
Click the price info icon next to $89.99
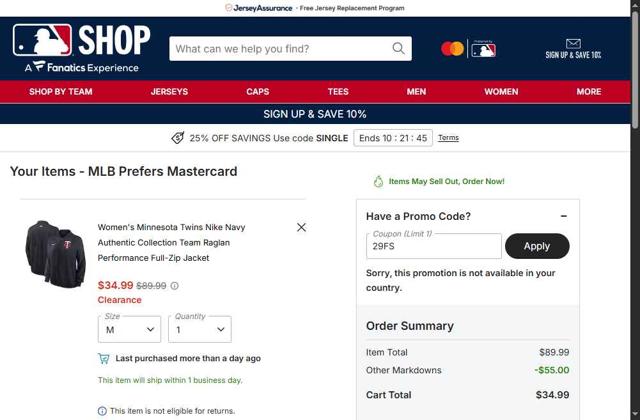point(174,286)
